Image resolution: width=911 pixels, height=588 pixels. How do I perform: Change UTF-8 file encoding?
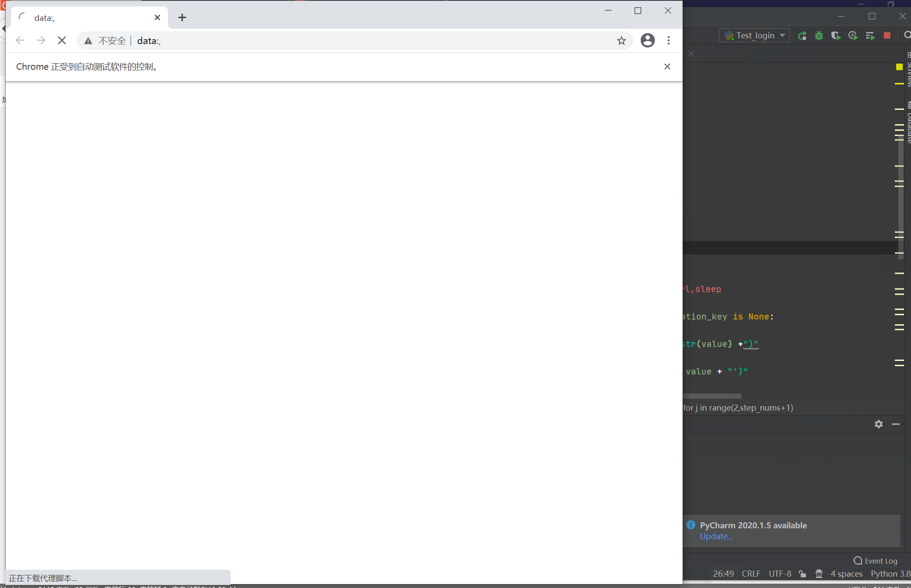click(x=780, y=574)
